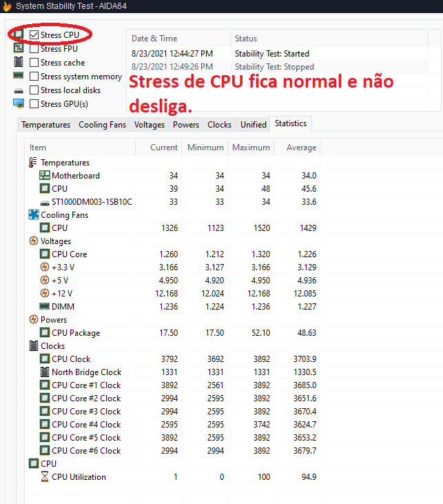Enable the Stress GPU(s) checkbox
This screenshot has height=504, width=443.
click(x=34, y=104)
